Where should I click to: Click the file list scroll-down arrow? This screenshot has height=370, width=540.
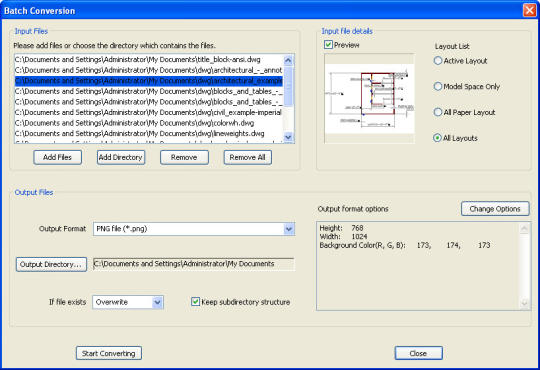pyautogui.click(x=288, y=137)
